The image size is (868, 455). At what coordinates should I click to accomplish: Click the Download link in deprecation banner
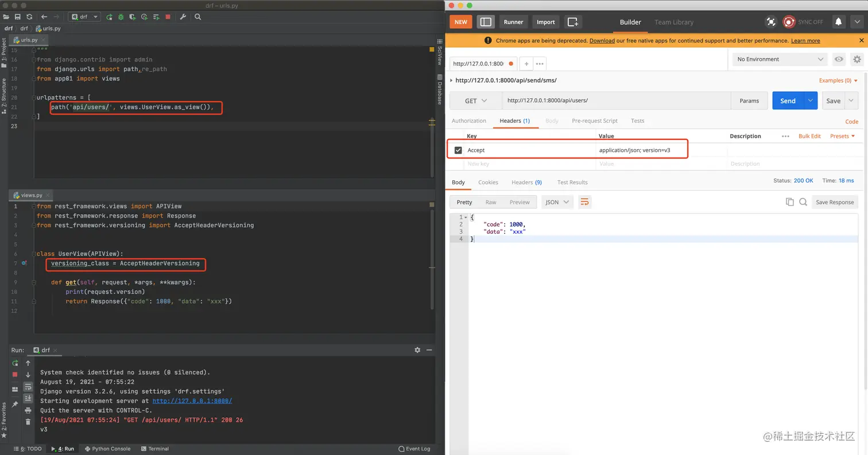pyautogui.click(x=602, y=41)
